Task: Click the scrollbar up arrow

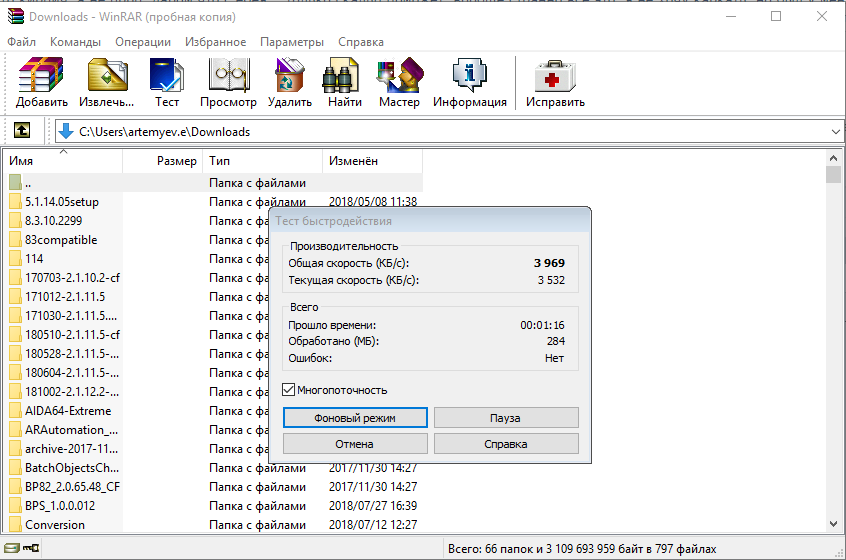Action: (833, 158)
